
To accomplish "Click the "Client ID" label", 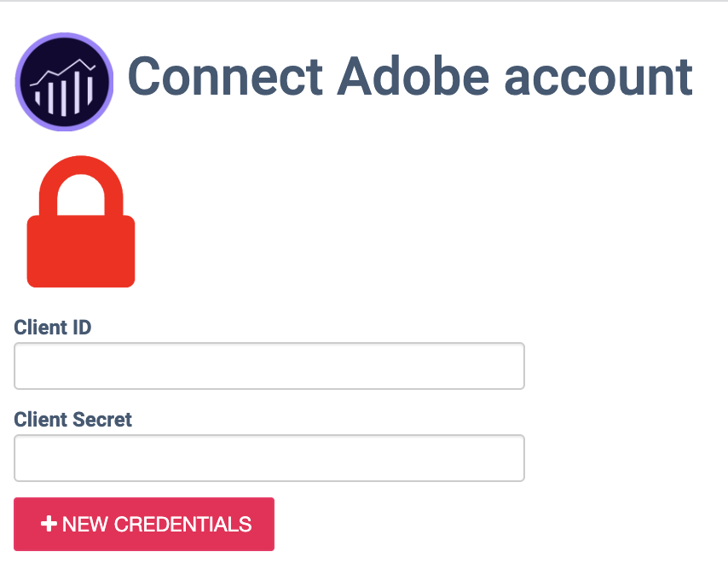I will click(53, 327).
